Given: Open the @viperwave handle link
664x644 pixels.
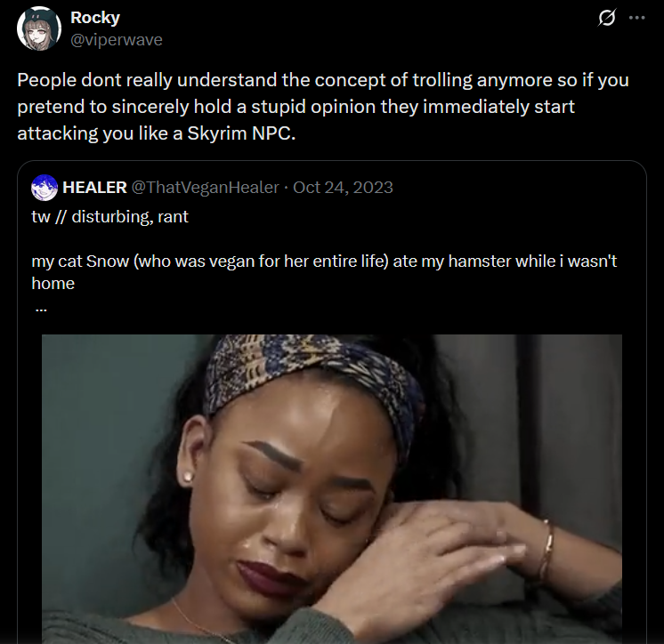Looking at the screenshot, I should [117, 40].
